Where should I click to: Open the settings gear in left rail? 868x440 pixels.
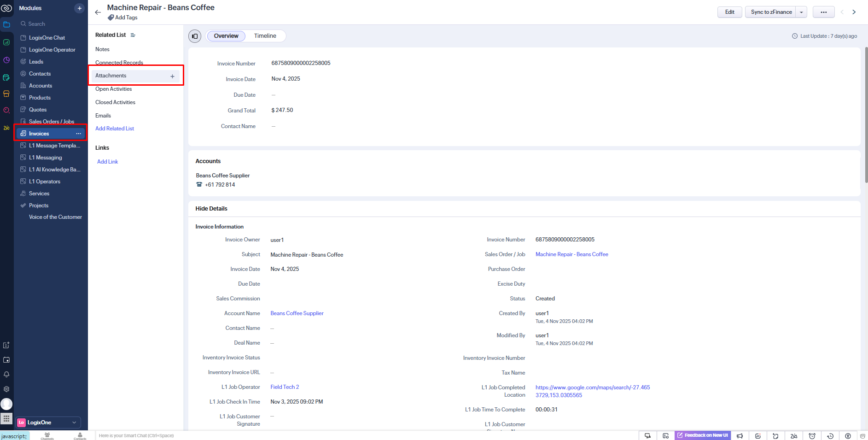6,389
